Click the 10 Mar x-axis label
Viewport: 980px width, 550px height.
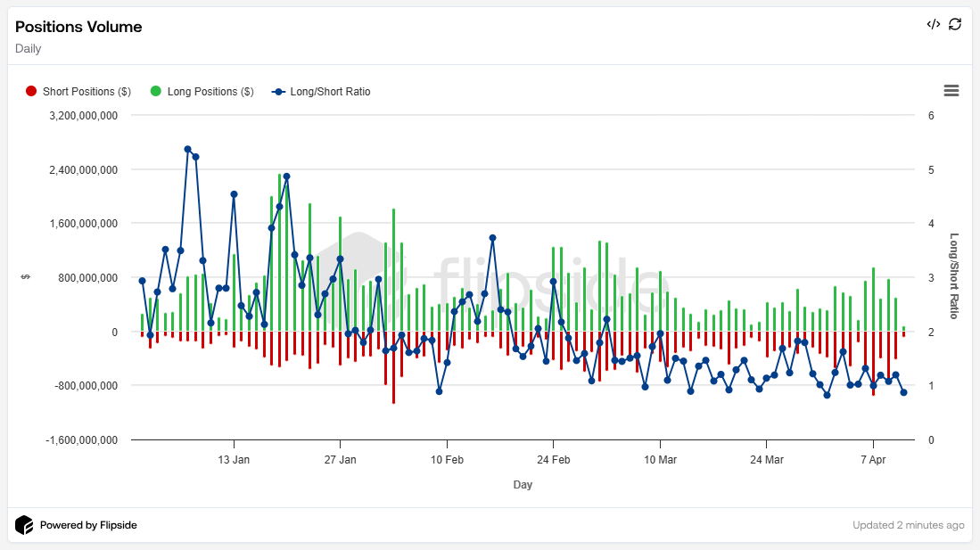[660, 460]
